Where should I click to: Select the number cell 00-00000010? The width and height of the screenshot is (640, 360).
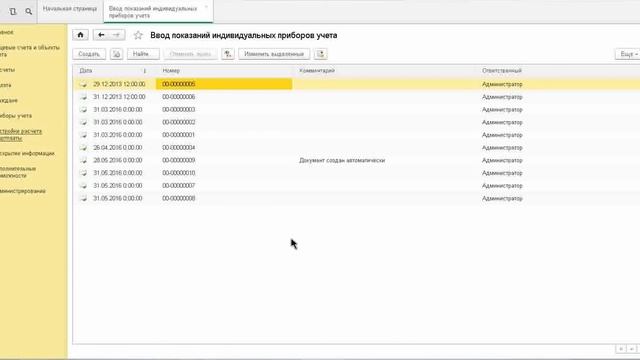tap(178, 173)
